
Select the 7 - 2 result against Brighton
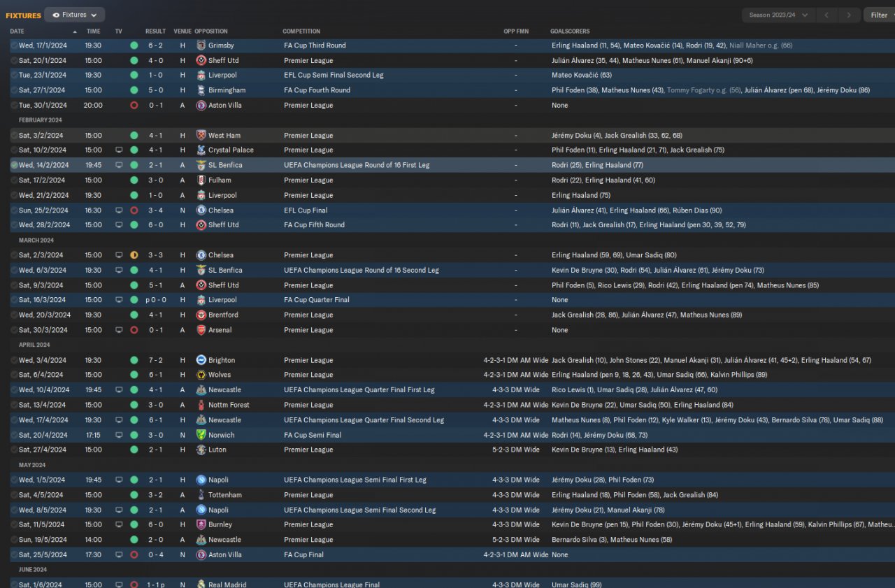pyautogui.click(x=155, y=360)
